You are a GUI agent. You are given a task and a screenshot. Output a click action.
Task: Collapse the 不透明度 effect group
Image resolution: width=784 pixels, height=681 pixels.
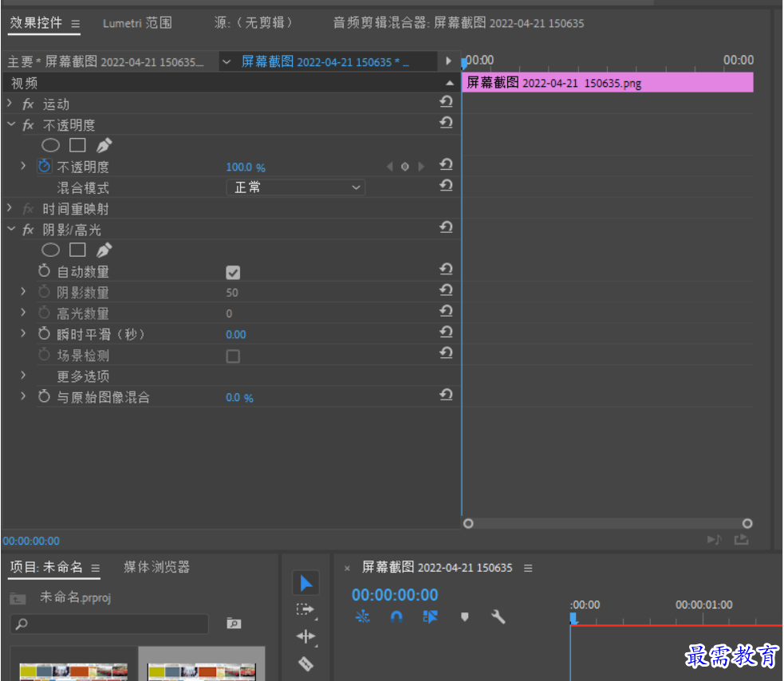[11, 124]
